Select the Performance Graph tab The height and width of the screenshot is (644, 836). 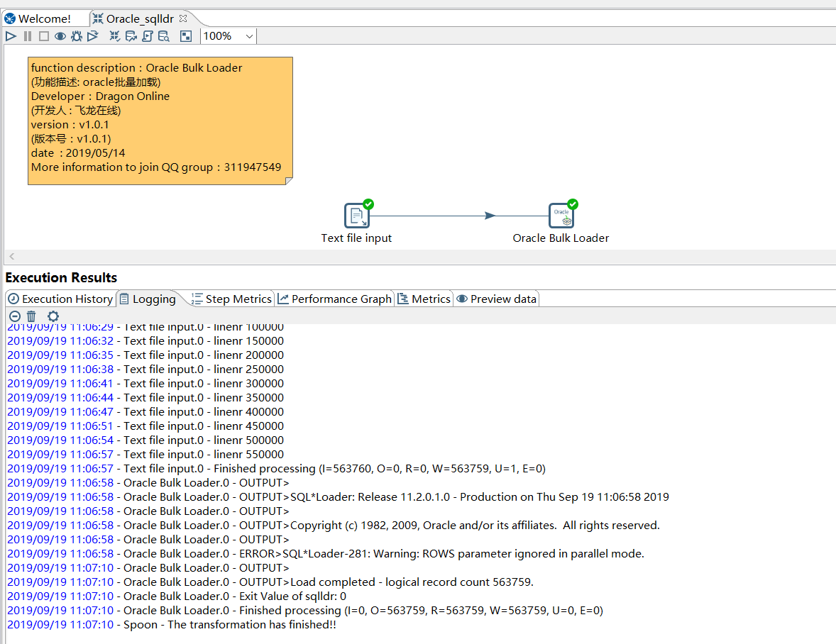(x=334, y=299)
